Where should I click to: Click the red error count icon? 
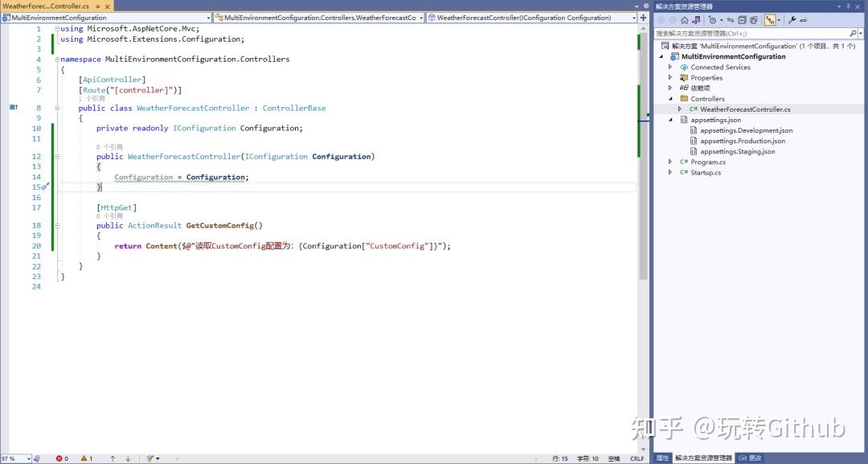click(x=59, y=458)
